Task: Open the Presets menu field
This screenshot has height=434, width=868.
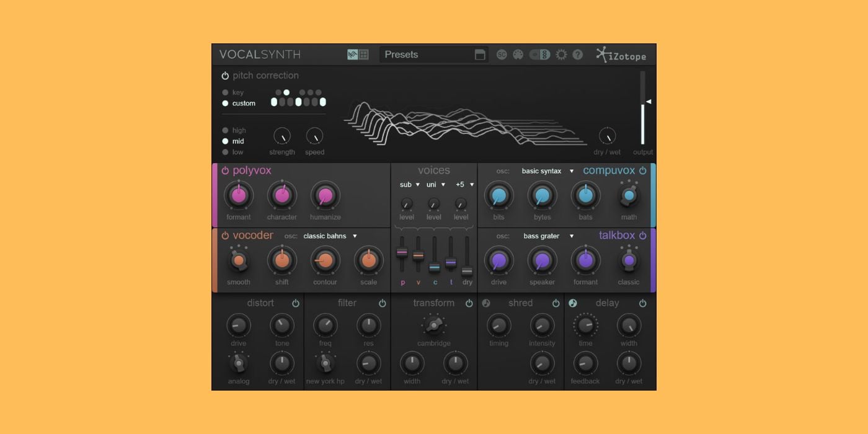Action: pos(428,55)
